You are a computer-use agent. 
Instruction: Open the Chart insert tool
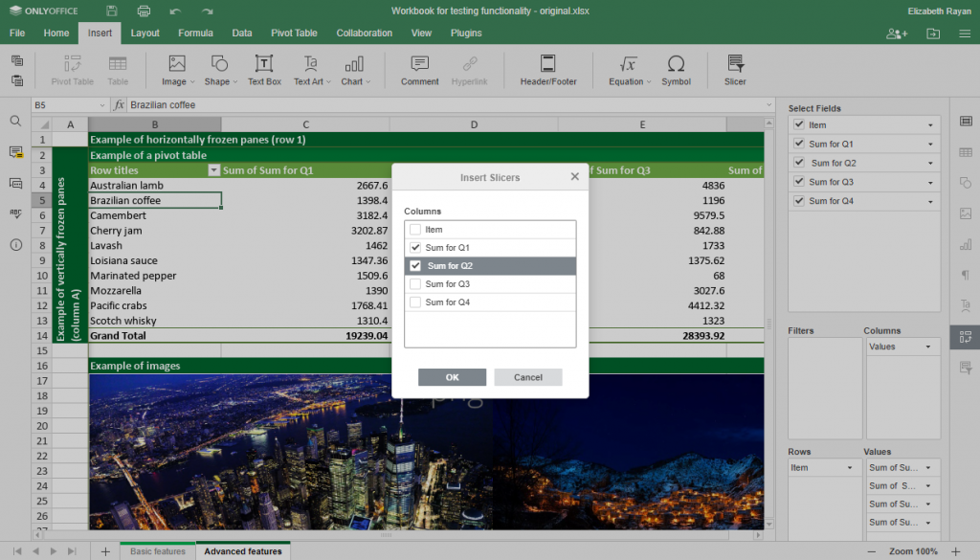click(x=352, y=69)
